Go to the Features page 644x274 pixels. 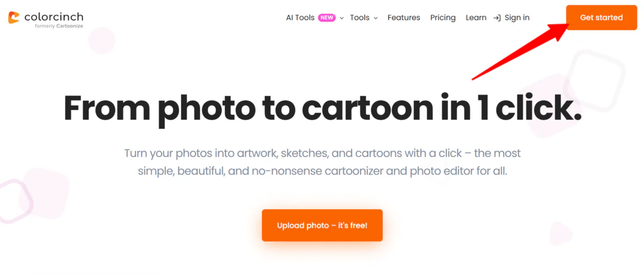404,18
